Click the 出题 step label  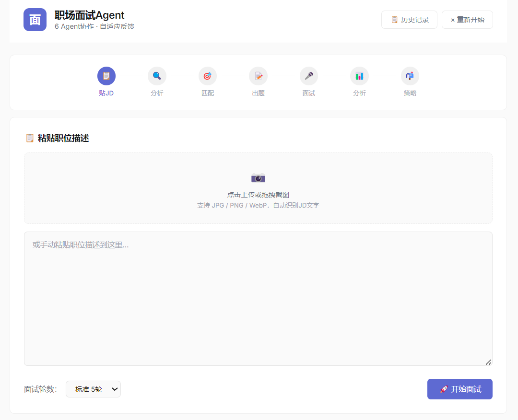click(x=258, y=93)
